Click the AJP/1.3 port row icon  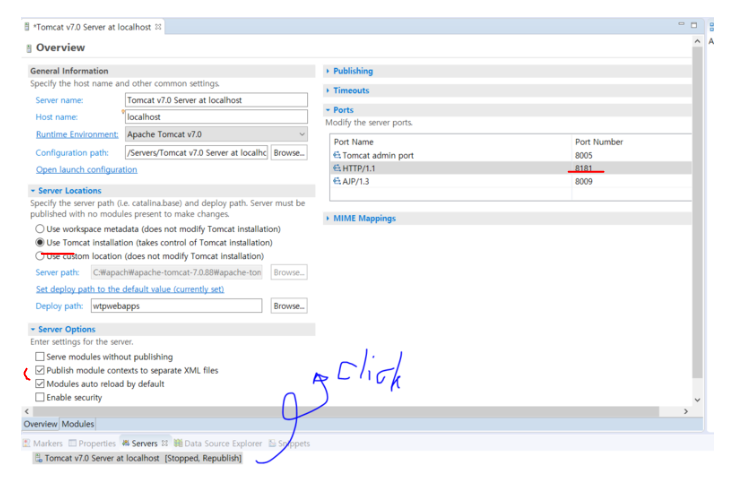(x=337, y=181)
